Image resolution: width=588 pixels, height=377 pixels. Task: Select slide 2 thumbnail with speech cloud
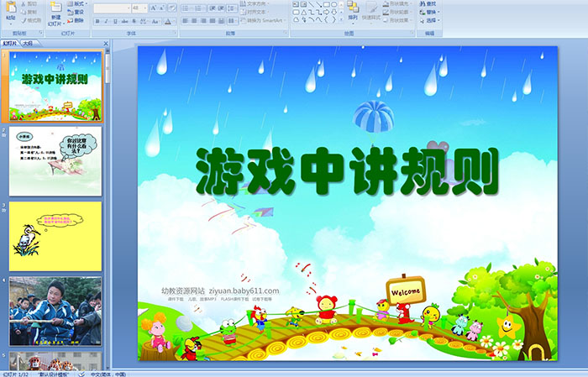coord(55,161)
